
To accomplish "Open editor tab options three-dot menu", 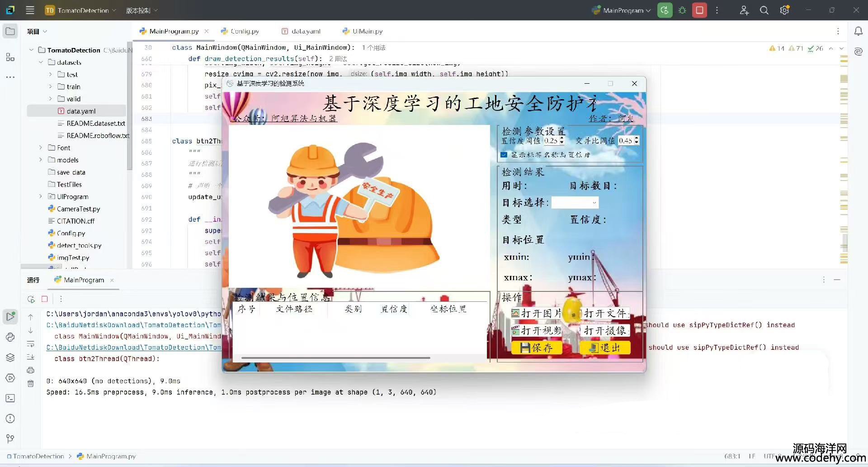I will click(838, 31).
